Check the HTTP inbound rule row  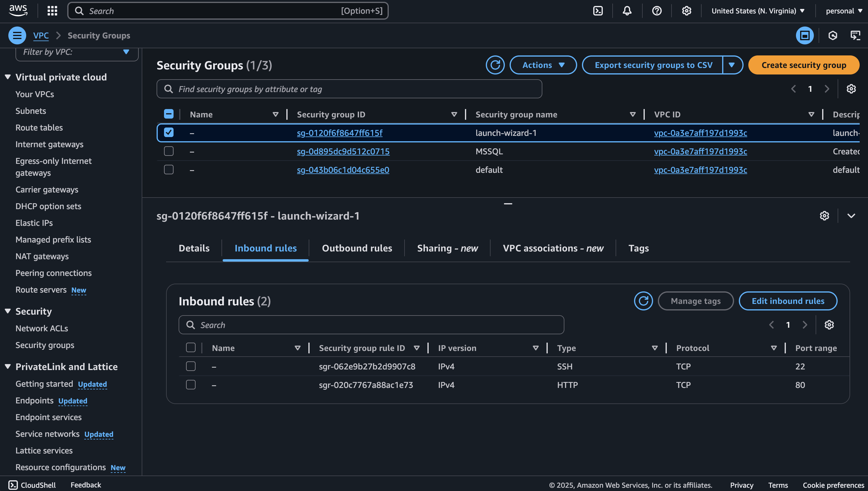click(x=191, y=385)
